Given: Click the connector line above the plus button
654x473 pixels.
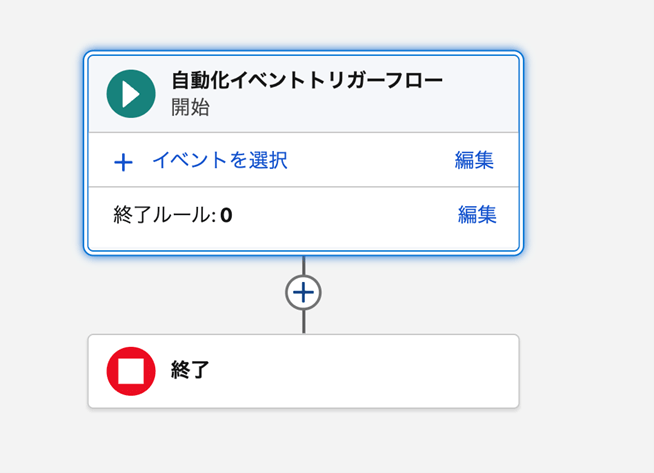Looking at the screenshot, I should 303,266.
